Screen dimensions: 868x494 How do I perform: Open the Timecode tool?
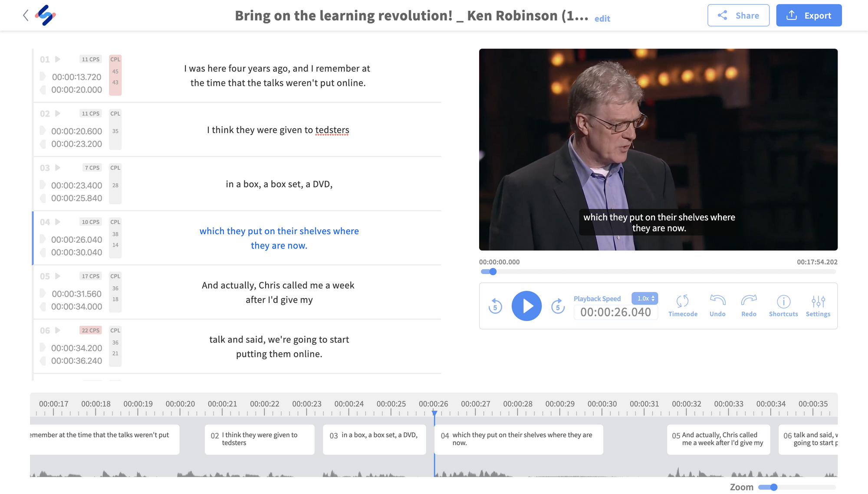pyautogui.click(x=683, y=306)
